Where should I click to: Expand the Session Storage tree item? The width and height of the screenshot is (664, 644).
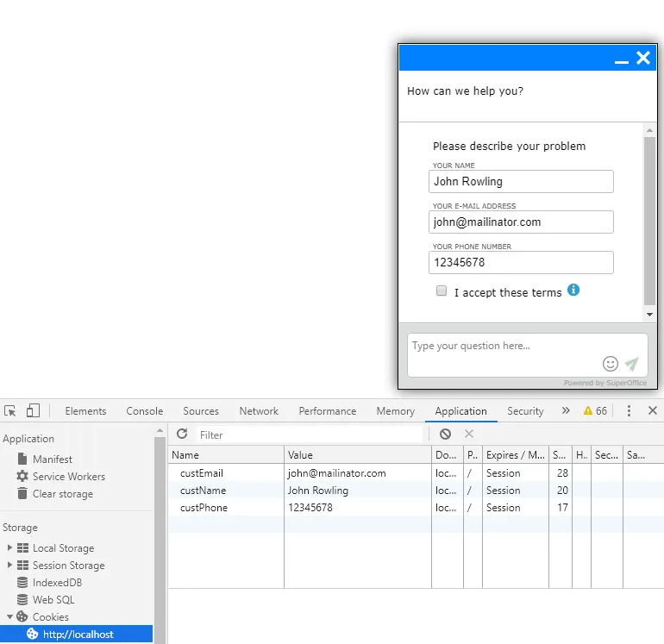pos(10,566)
